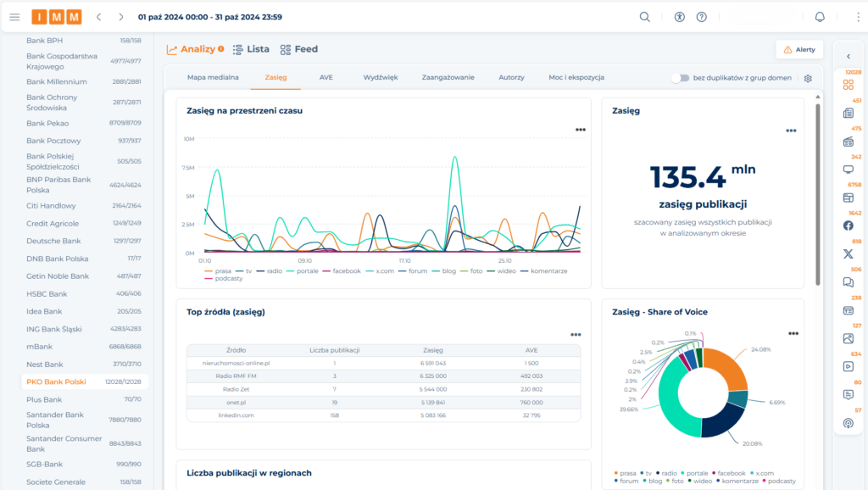The width and height of the screenshot is (868, 490).
Task: Filter by forum icon (506)
Action: pos(848,282)
